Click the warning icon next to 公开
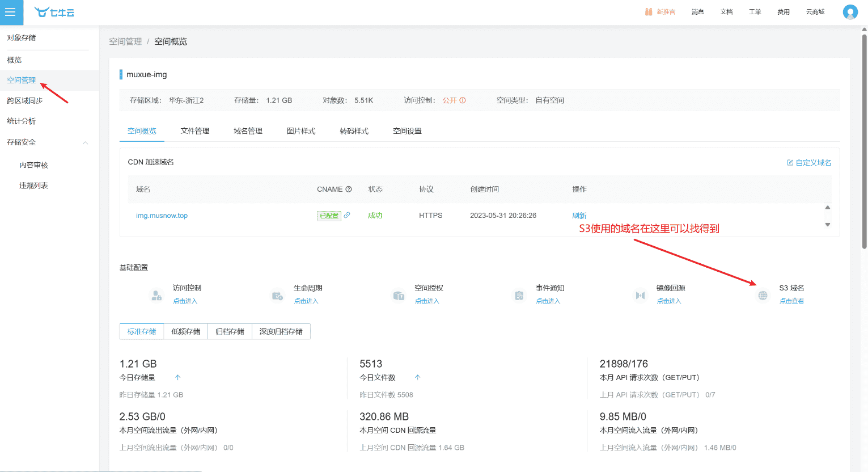Viewport: 868px width, 472px height. (463, 100)
